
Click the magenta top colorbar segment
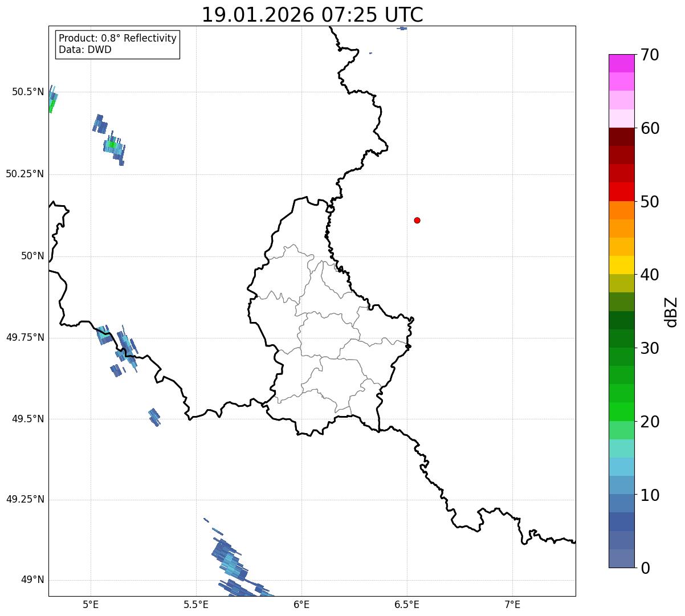coord(621,63)
